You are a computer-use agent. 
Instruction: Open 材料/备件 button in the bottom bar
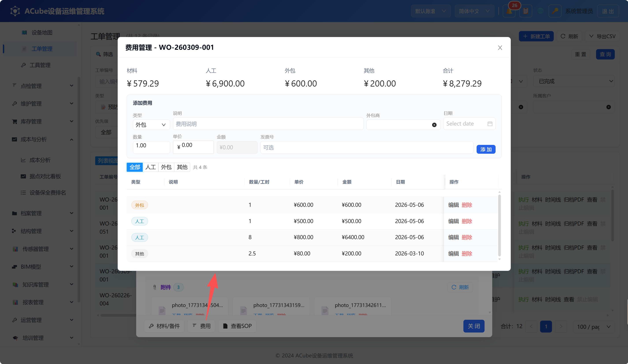click(164, 326)
